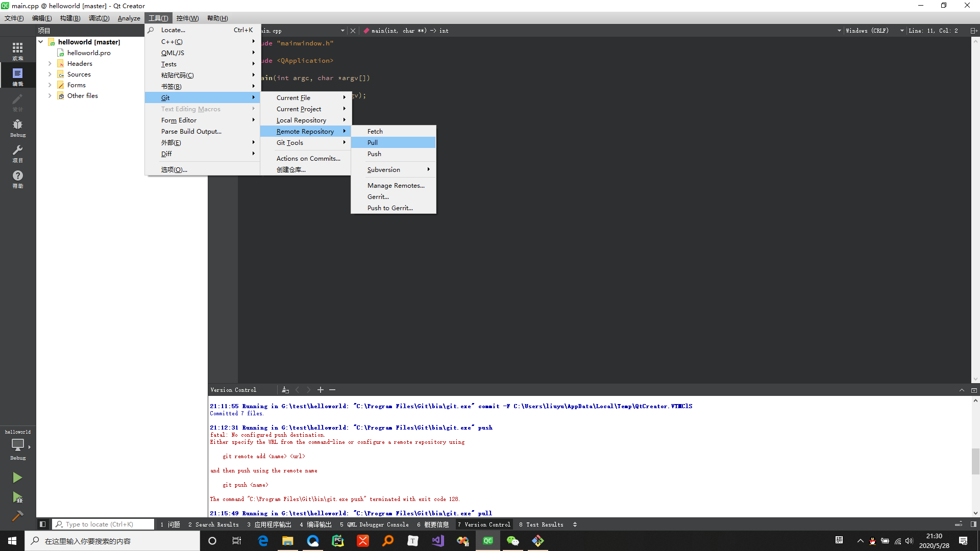This screenshot has width=980, height=551.
Task: Open PyCharm from taskbar
Action: tap(338, 541)
